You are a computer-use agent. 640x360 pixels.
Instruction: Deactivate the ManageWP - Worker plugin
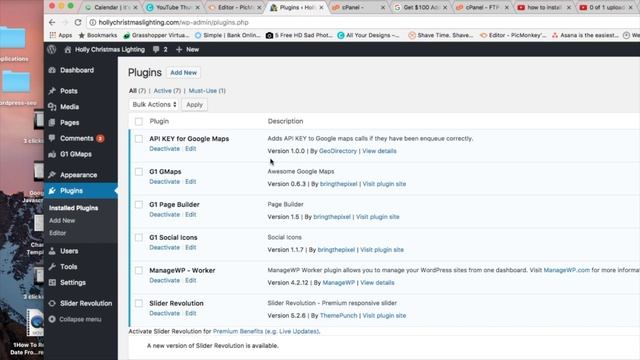click(164, 280)
